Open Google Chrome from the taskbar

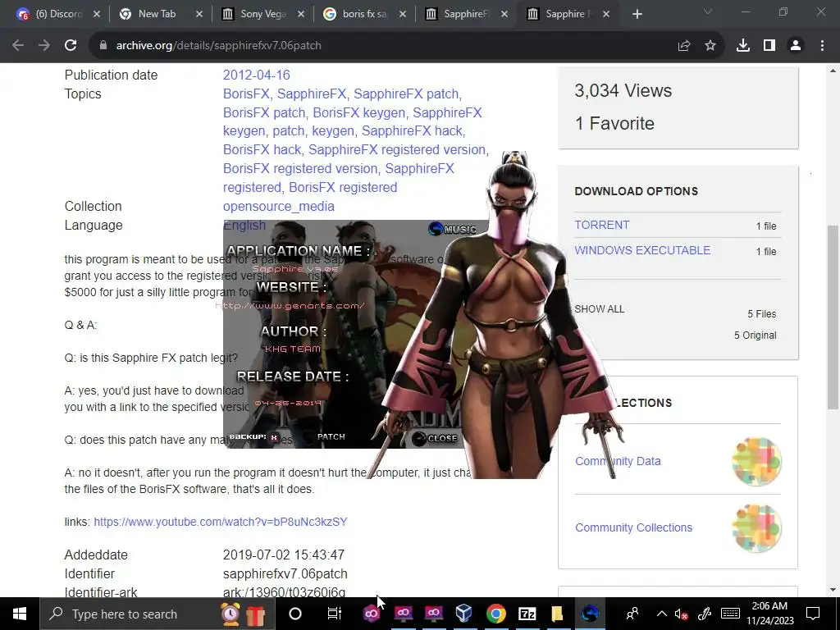[496, 614]
